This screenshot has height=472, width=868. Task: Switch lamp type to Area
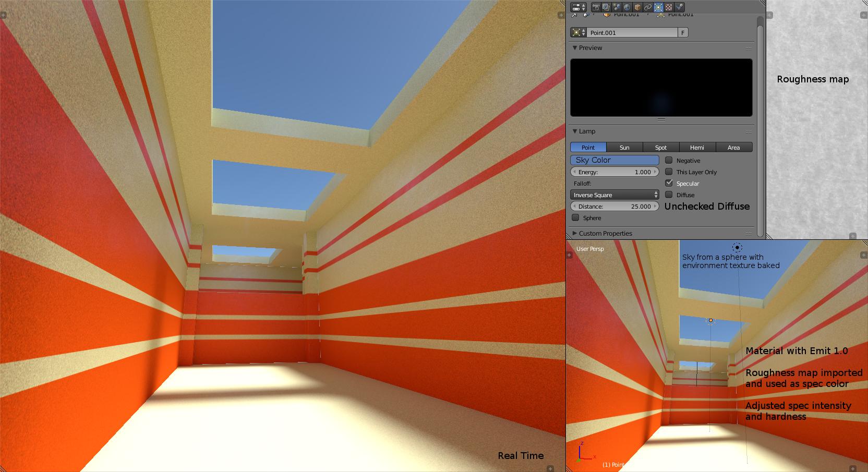734,148
